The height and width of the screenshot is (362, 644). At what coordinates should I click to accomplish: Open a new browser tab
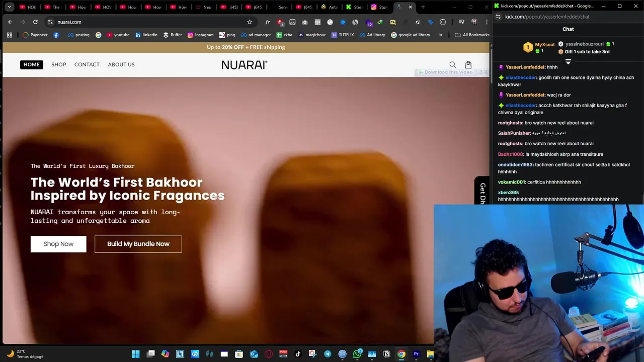click(x=423, y=7)
